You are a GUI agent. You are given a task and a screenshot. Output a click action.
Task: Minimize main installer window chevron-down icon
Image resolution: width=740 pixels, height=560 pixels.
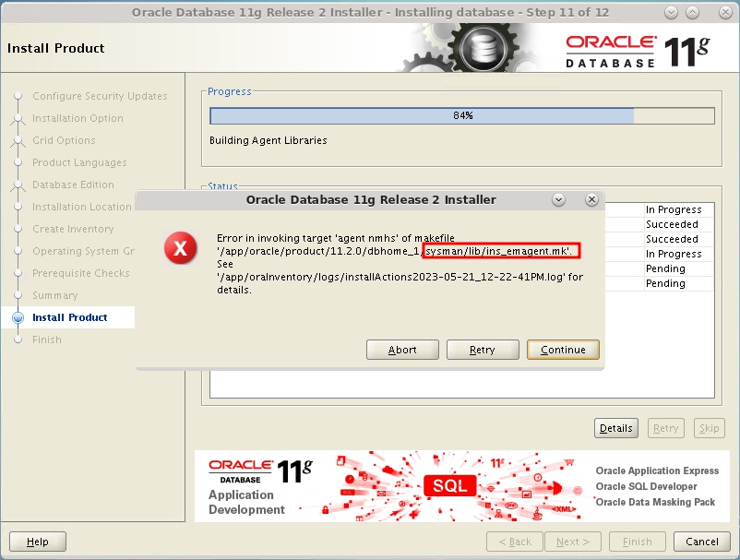(x=671, y=12)
